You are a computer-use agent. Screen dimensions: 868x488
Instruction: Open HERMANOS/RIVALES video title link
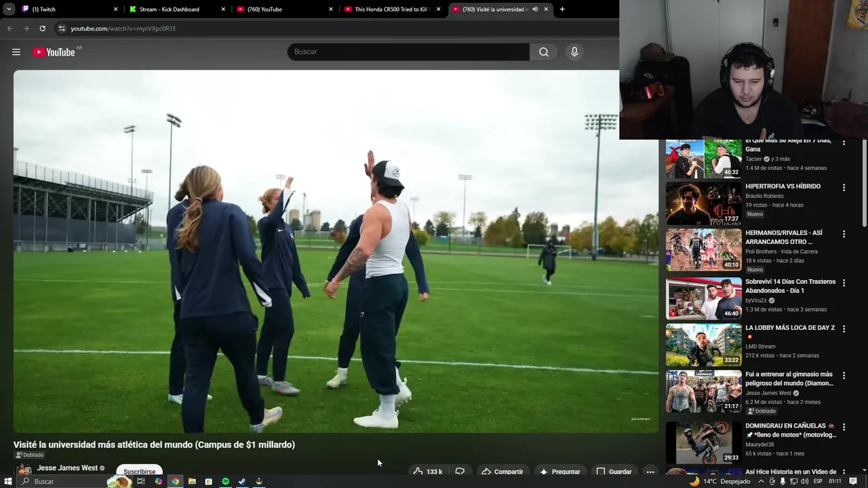click(783, 237)
